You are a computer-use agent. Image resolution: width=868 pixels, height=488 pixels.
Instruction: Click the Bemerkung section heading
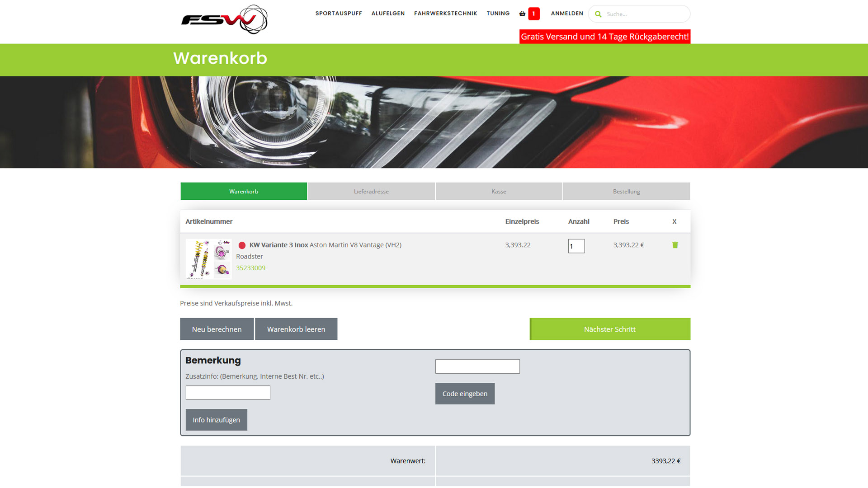(x=213, y=360)
